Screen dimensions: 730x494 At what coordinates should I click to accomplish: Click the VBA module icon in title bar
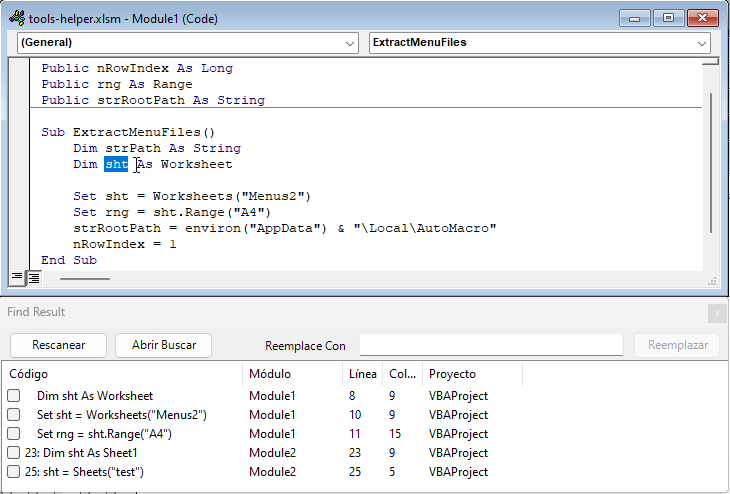pyautogui.click(x=17, y=18)
